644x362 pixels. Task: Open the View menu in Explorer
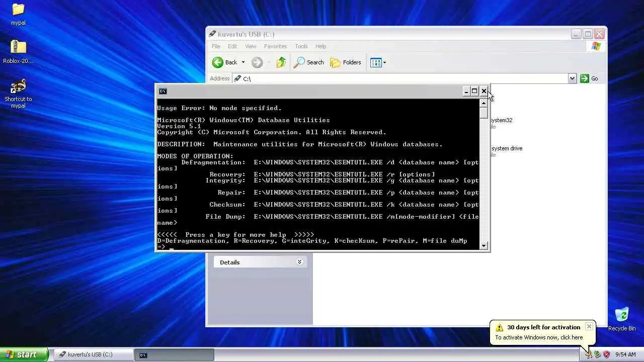point(251,46)
